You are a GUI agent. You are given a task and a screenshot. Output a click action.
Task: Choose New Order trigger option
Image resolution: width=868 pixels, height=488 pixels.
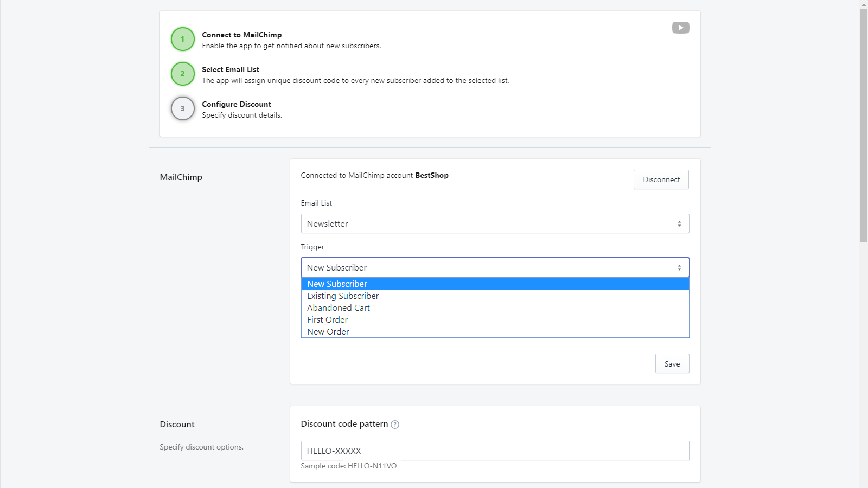click(x=328, y=332)
